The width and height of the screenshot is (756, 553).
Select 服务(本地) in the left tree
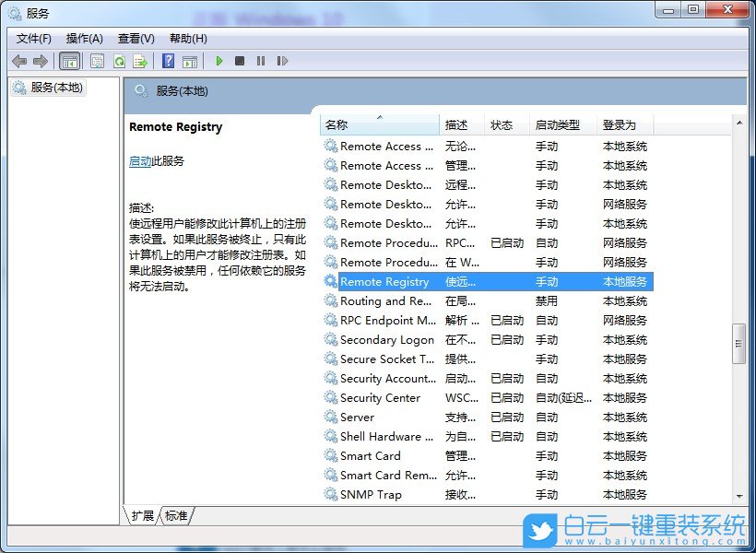[57, 88]
